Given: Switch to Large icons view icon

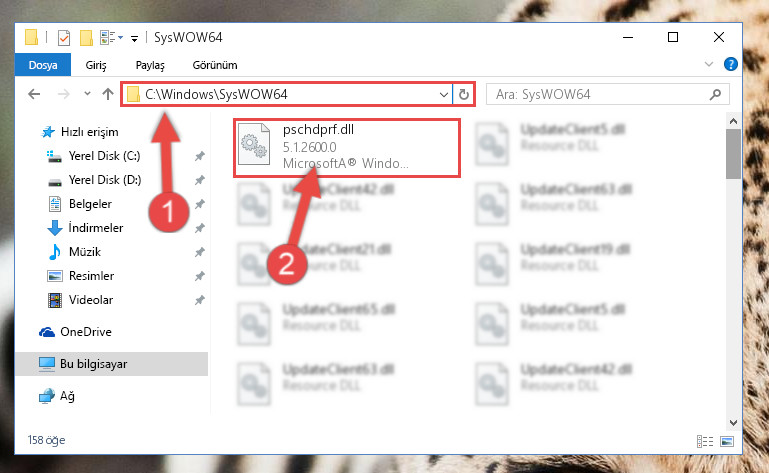Looking at the screenshot, I should coord(727,441).
